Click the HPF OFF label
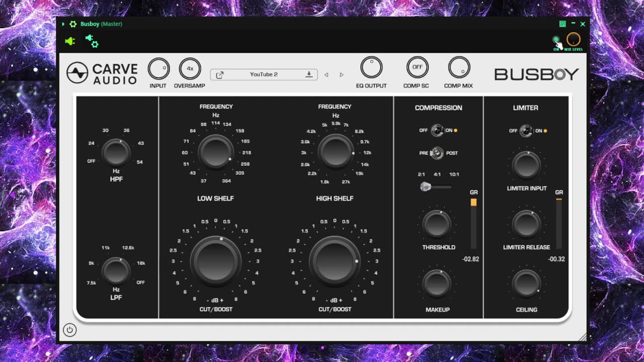The image size is (644, 362). (91, 161)
